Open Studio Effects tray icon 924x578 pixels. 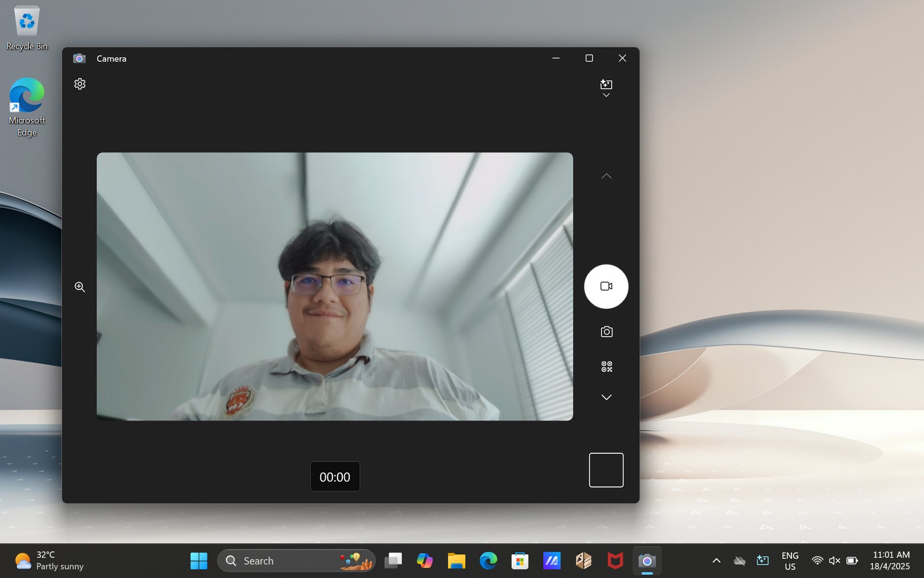(x=763, y=561)
